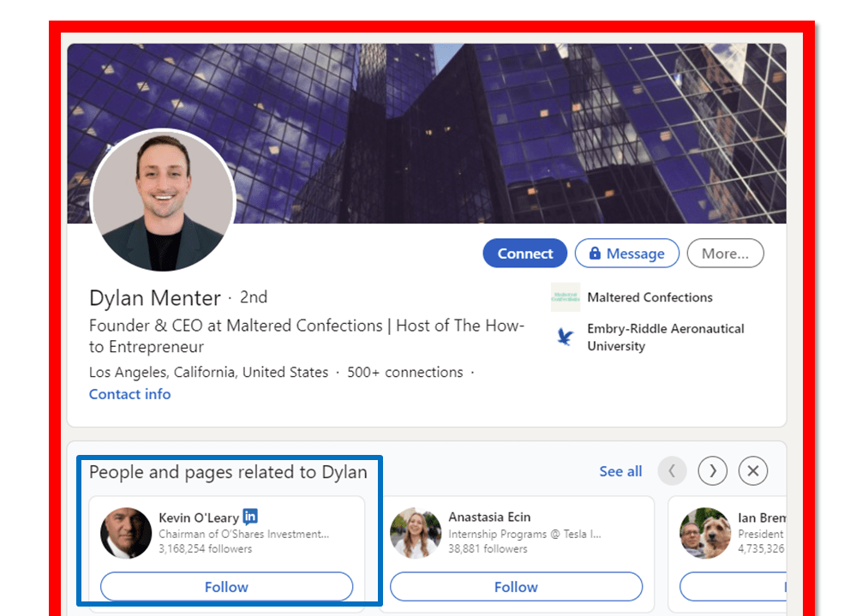Show next related people with right chevron
This screenshot has width=862, height=616.
[712, 471]
